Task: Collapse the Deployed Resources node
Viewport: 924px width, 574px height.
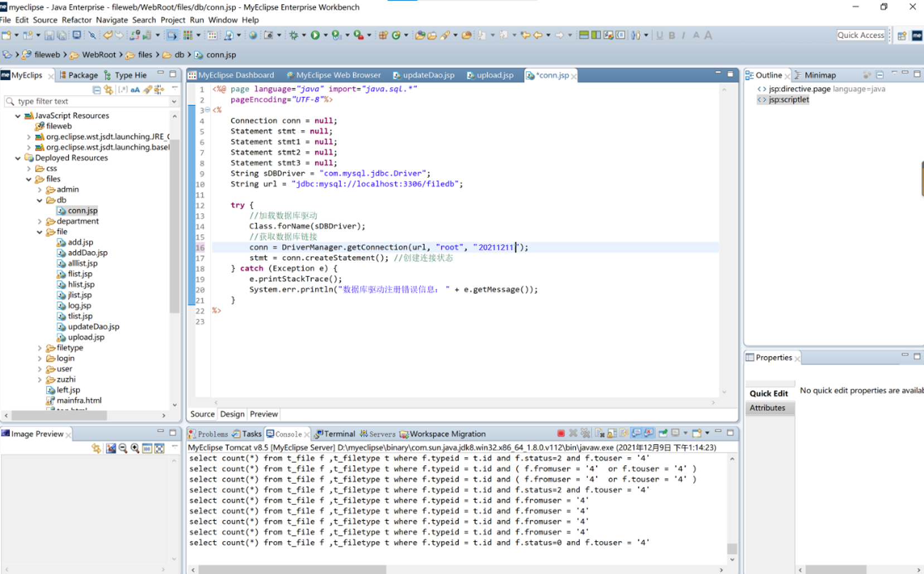Action: point(18,158)
